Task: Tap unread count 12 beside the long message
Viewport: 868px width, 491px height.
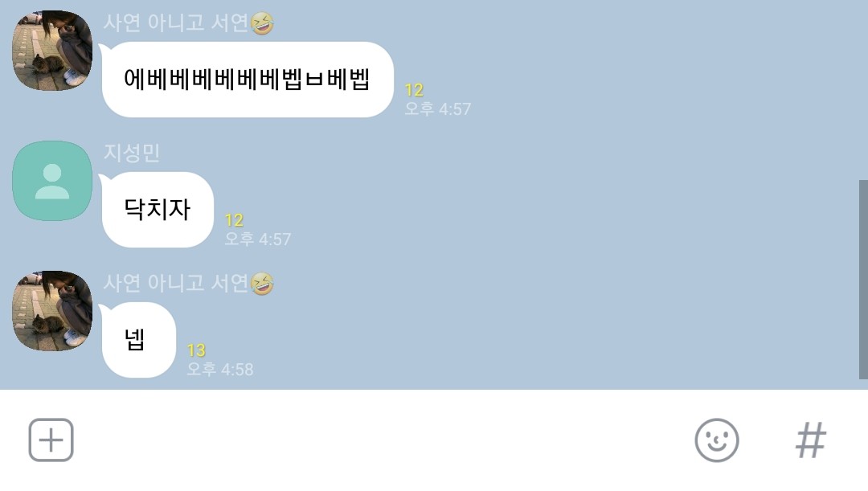Action: 414,90
